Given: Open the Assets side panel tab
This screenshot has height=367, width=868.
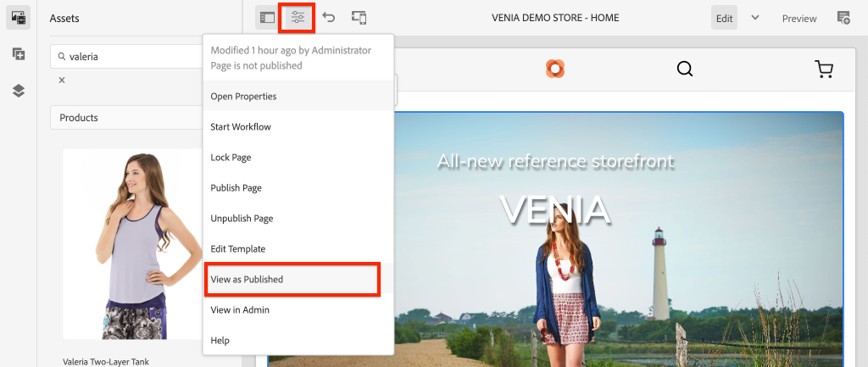Looking at the screenshot, I should 19,18.
